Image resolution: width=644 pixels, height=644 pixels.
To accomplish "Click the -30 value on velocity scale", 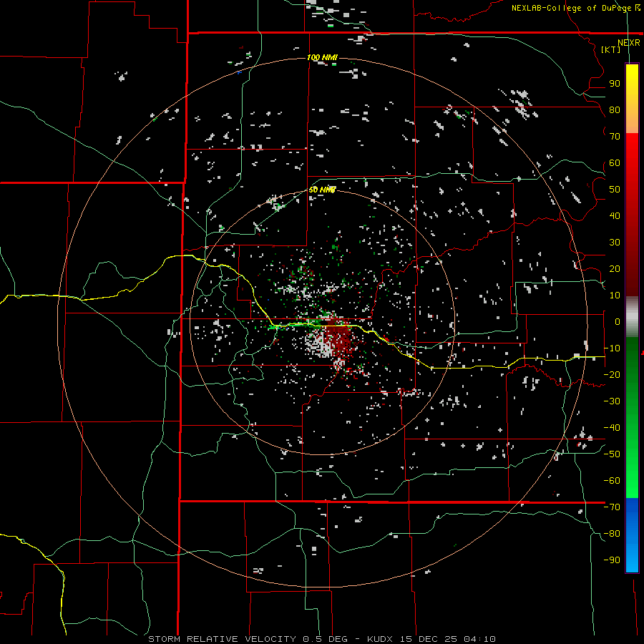I will coord(612,401).
